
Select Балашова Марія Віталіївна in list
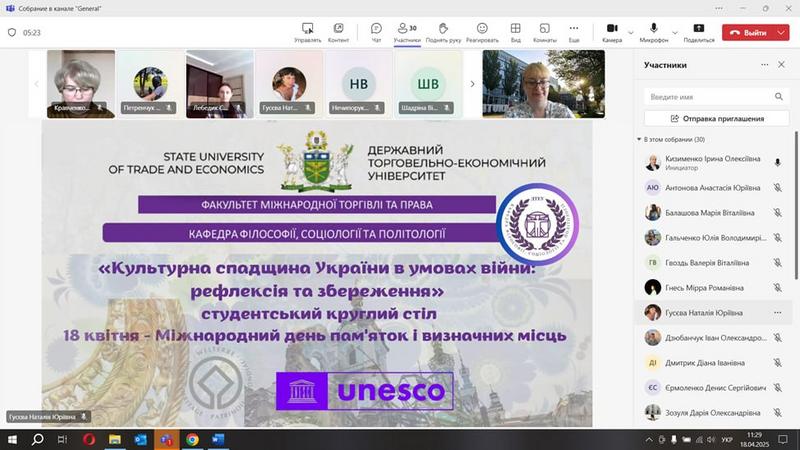pos(713,213)
